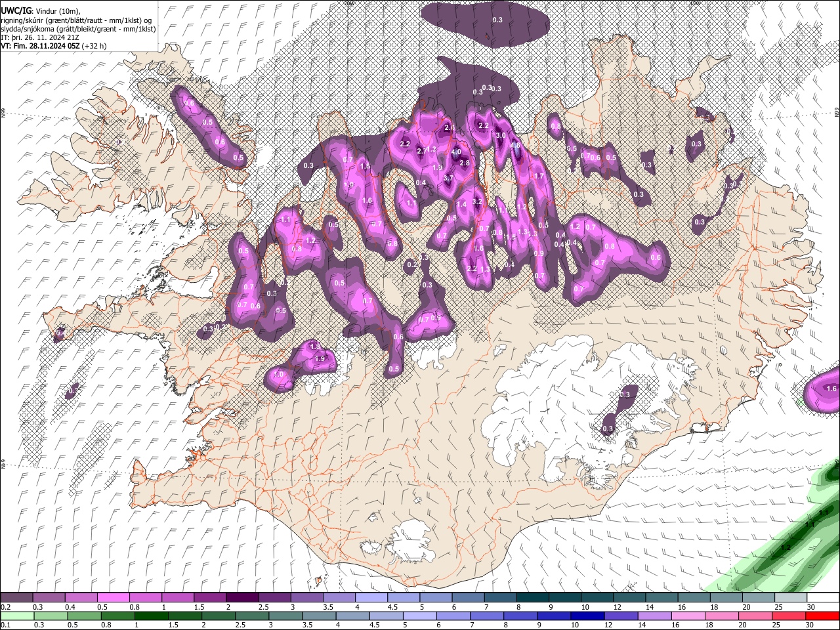Click the 4.8 snowfall value on the map
The height and width of the screenshot is (630, 840).
[x=515, y=146]
